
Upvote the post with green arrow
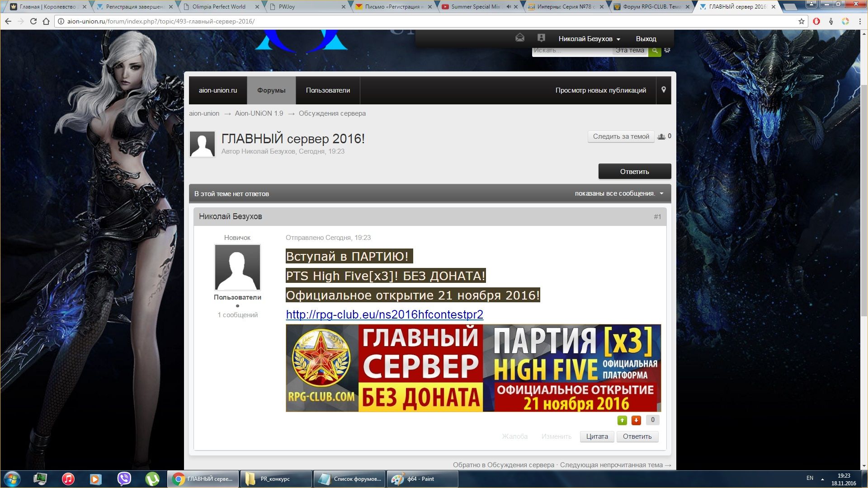pyautogui.click(x=622, y=421)
